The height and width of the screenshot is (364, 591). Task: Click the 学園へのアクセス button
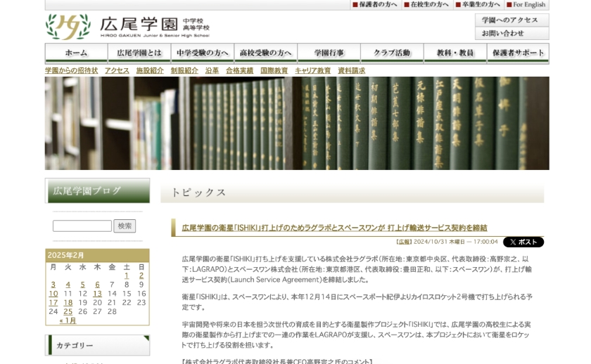511,20
